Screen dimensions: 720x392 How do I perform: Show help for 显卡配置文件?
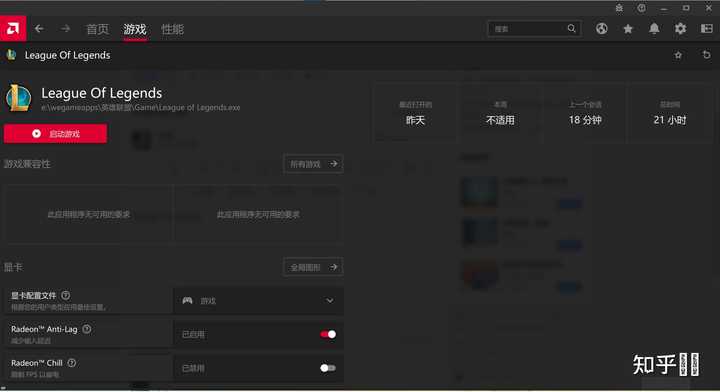point(66,295)
